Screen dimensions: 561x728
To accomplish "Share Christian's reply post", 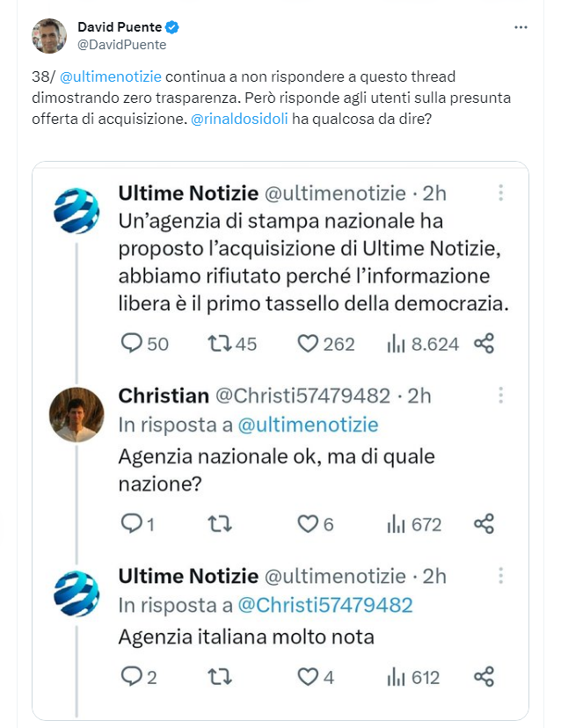I will pyautogui.click(x=484, y=524).
